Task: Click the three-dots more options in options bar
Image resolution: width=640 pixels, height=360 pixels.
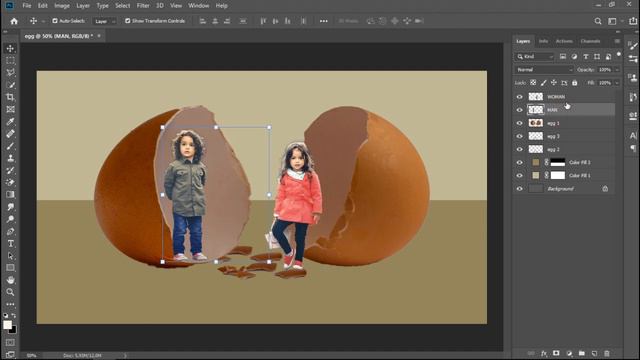Action: point(324,21)
